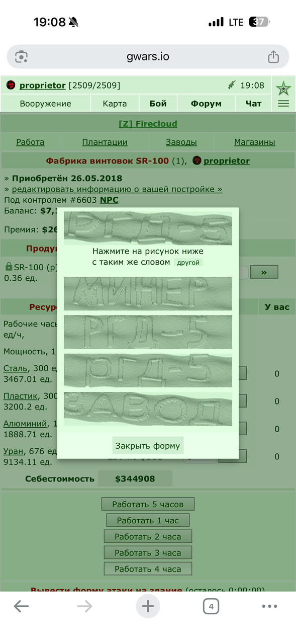Tap the browser share icon in address bar
The width and height of the screenshot is (296, 644).
point(273,56)
